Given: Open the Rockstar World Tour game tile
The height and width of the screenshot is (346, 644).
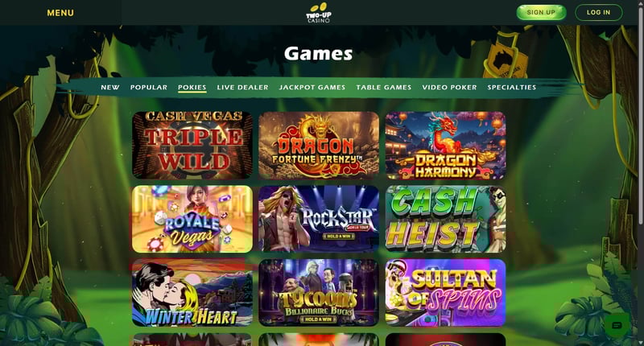Looking at the screenshot, I should click(319, 219).
